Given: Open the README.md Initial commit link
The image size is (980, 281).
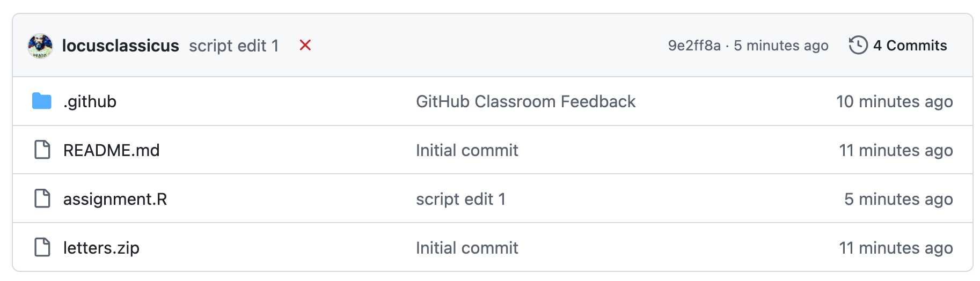Looking at the screenshot, I should (x=467, y=150).
